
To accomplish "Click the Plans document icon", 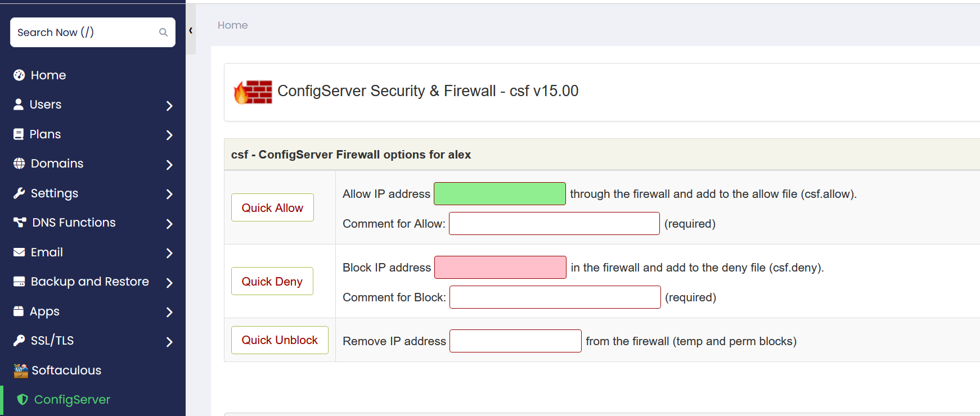I will coord(19,134).
